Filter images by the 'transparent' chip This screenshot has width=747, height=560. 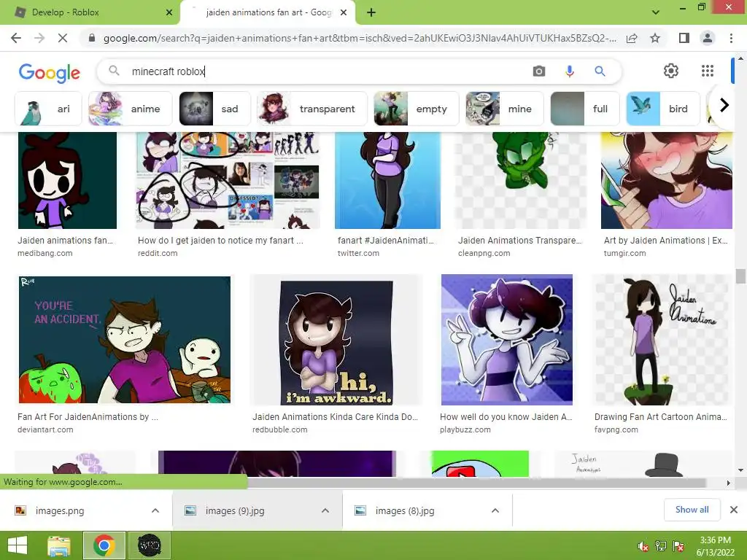click(312, 109)
